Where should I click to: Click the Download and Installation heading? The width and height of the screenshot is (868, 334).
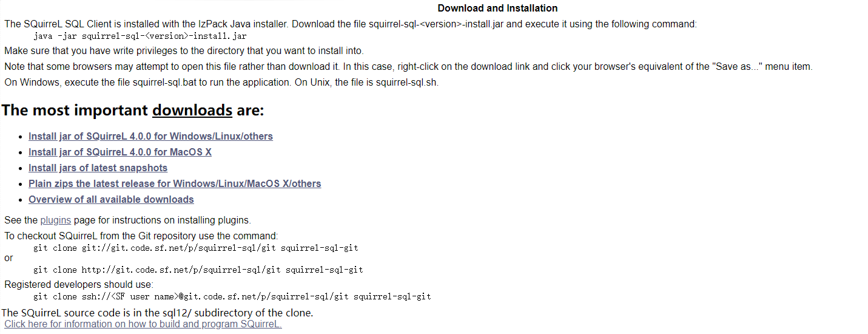497,9
